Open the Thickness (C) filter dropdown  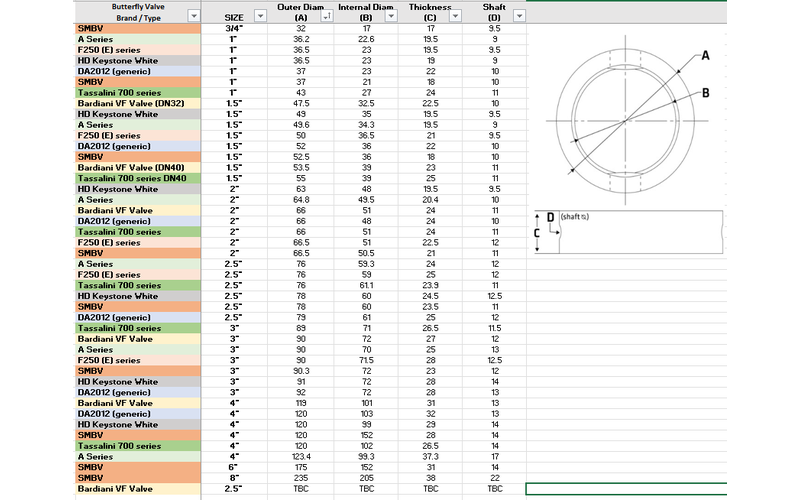click(x=455, y=16)
